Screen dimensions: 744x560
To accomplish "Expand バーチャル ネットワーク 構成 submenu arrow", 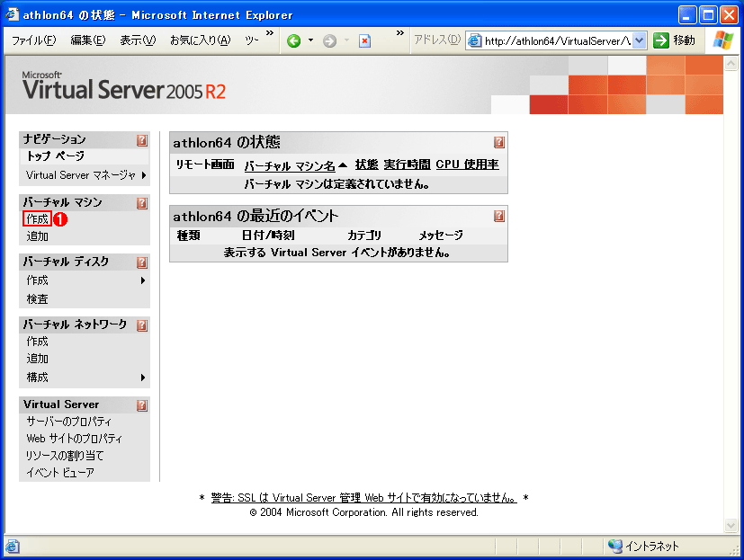I will pyautogui.click(x=143, y=378).
